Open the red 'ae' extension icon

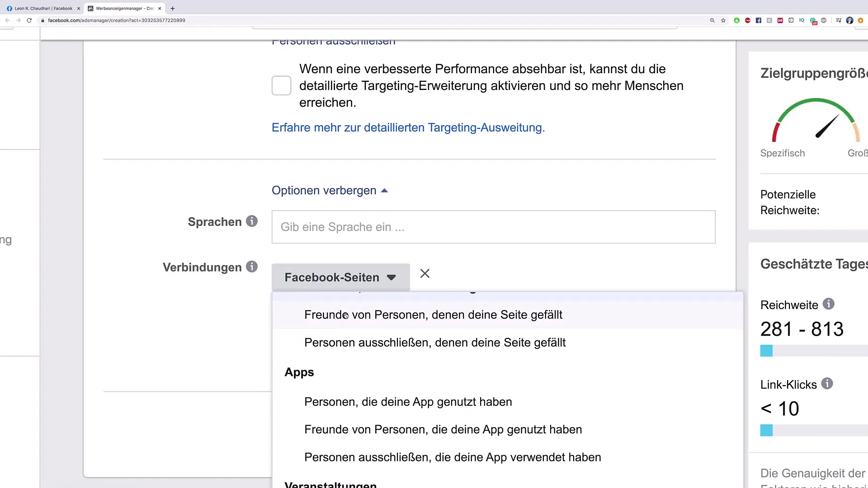pyautogui.click(x=780, y=20)
